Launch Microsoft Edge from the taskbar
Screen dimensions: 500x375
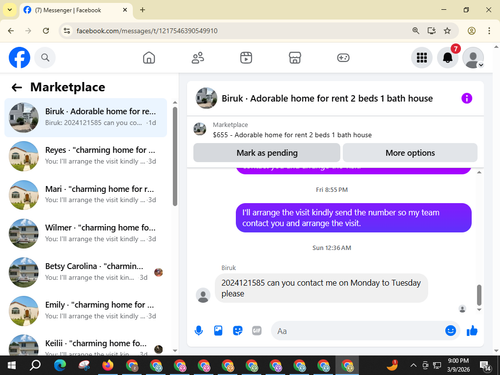[x=60, y=366]
